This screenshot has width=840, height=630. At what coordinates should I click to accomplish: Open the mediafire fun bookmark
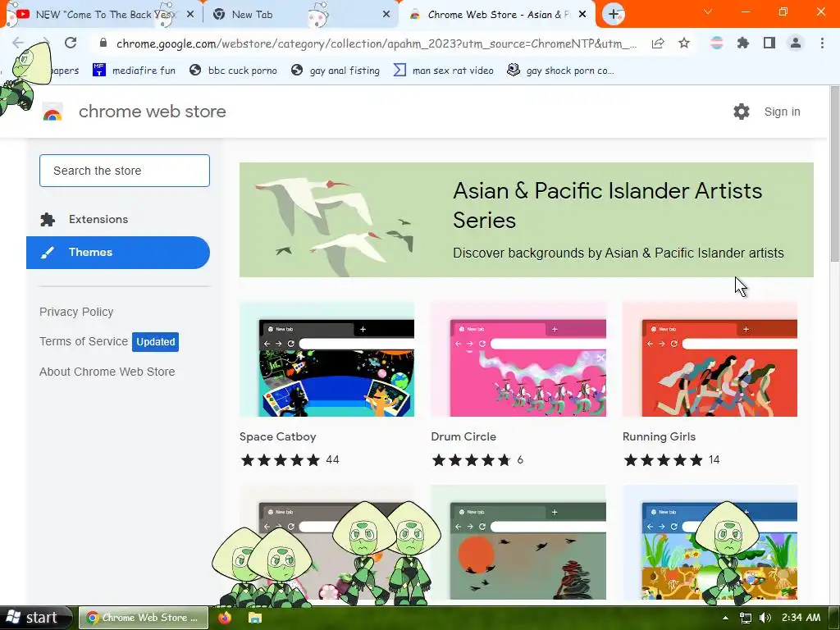tap(134, 71)
